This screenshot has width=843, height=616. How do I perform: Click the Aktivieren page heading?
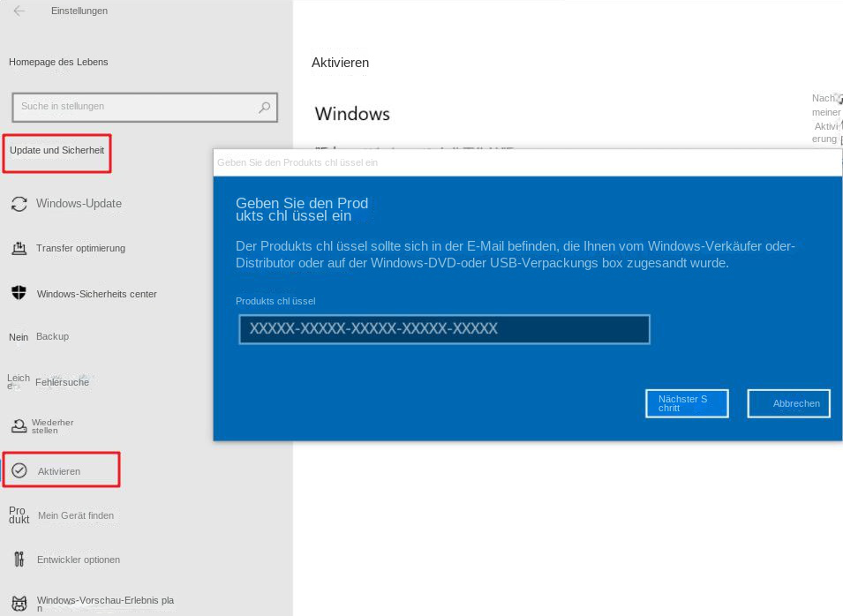(341, 63)
